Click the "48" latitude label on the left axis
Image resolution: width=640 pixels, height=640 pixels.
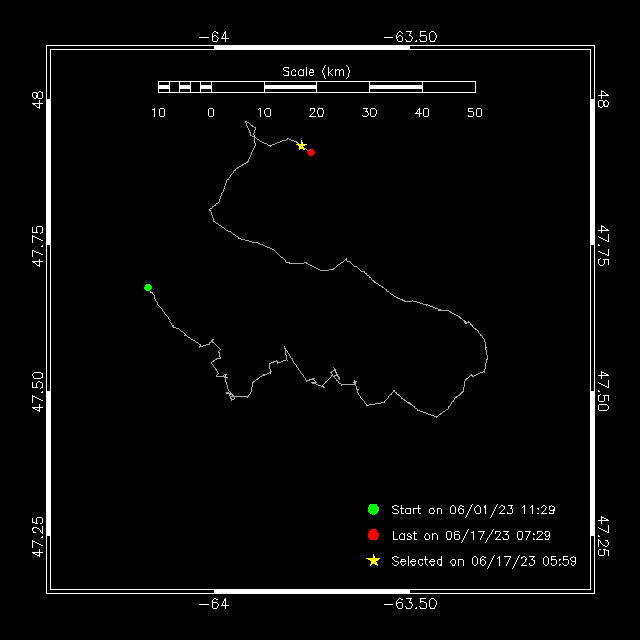pos(38,100)
